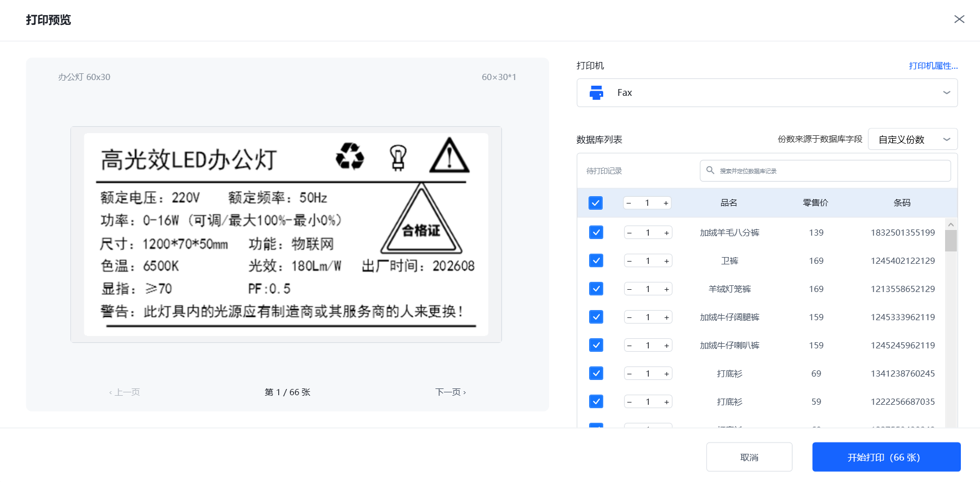Open the Fax printer dropdown
The image size is (980, 482).
pos(767,92)
